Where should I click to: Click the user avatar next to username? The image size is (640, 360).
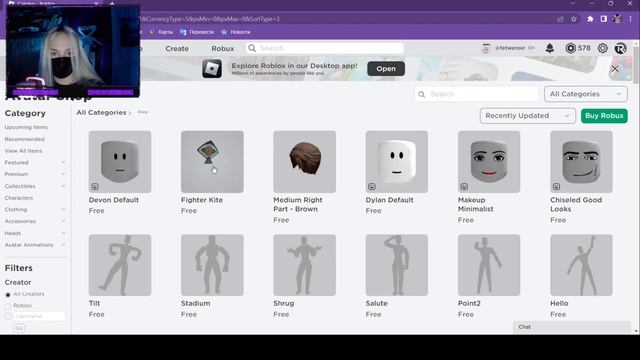click(486, 48)
